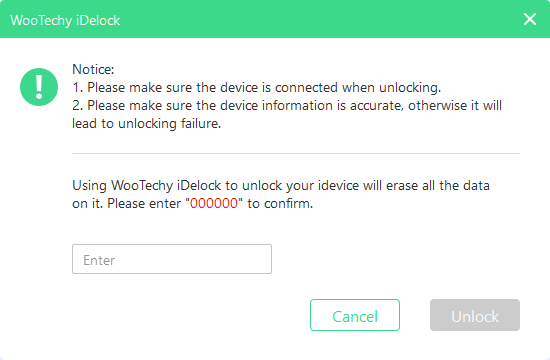Click the red "000000" confirmation code
Viewport: 550px width, 360px height.
click(214, 204)
